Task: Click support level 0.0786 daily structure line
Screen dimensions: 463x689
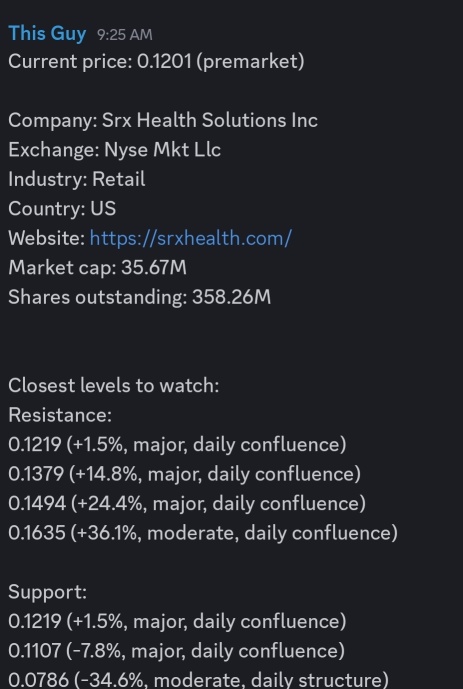Action: (199, 680)
